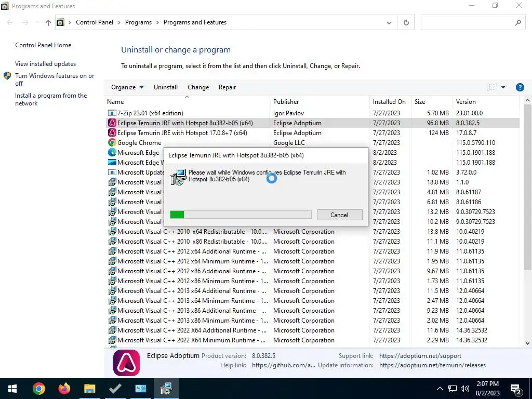Click the 7-Zip program icon in list
Viewport: 532px width, 399px height.
[112, 113]
